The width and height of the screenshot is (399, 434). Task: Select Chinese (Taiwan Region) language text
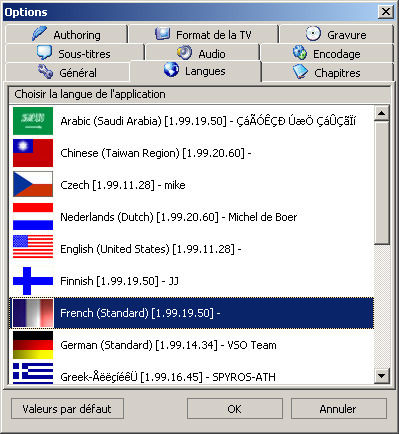156,153
